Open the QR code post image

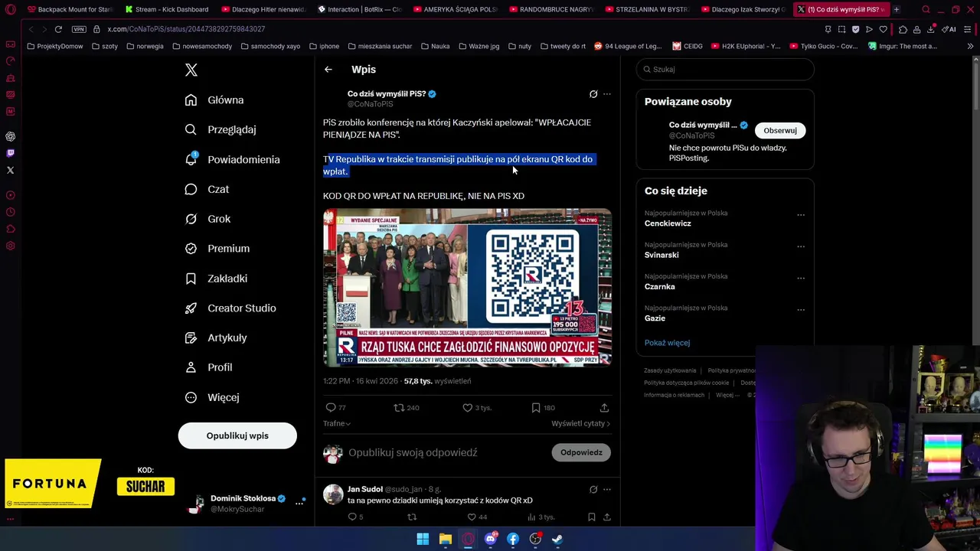(467, 288)
